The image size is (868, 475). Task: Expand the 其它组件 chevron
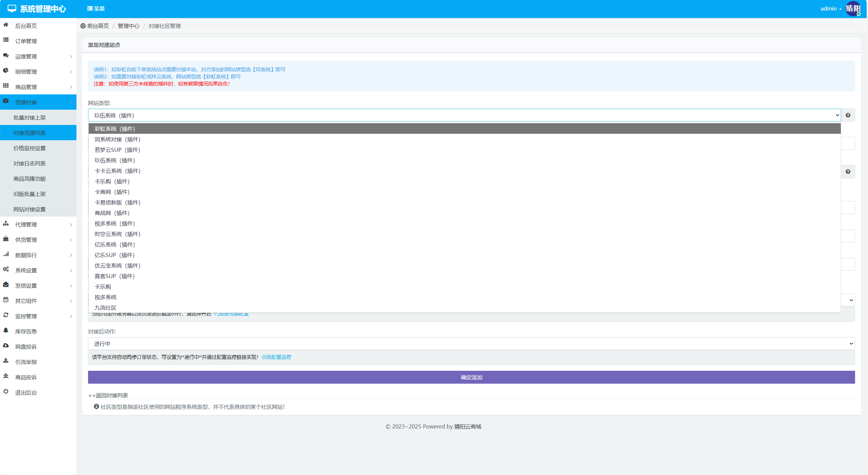(x=71, y=301)
